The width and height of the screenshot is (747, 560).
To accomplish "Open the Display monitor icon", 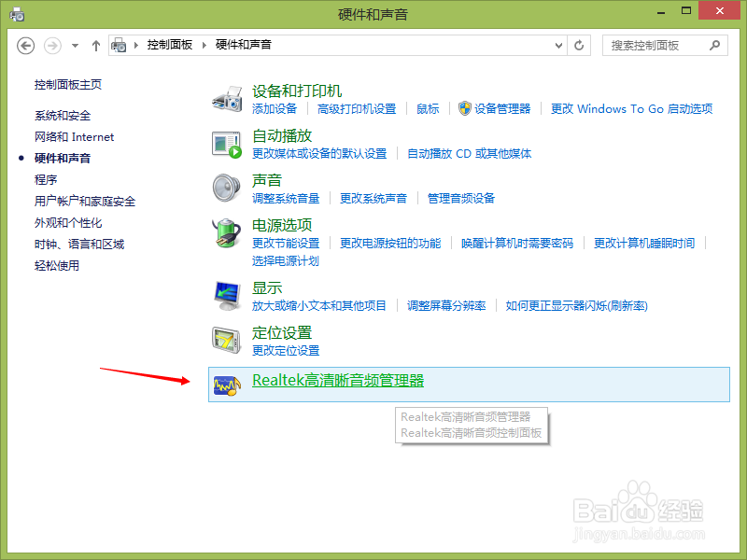I will coord(227,296).
